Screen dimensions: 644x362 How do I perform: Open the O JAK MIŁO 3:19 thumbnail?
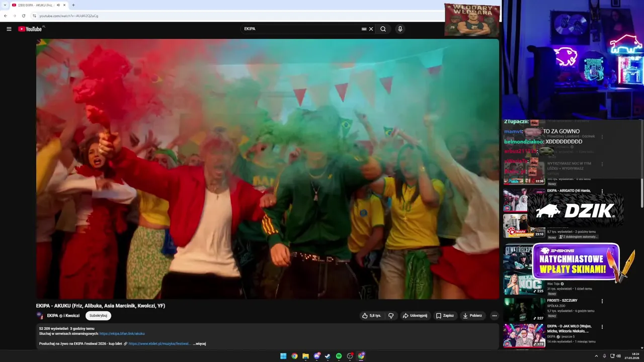pos(524,335)
